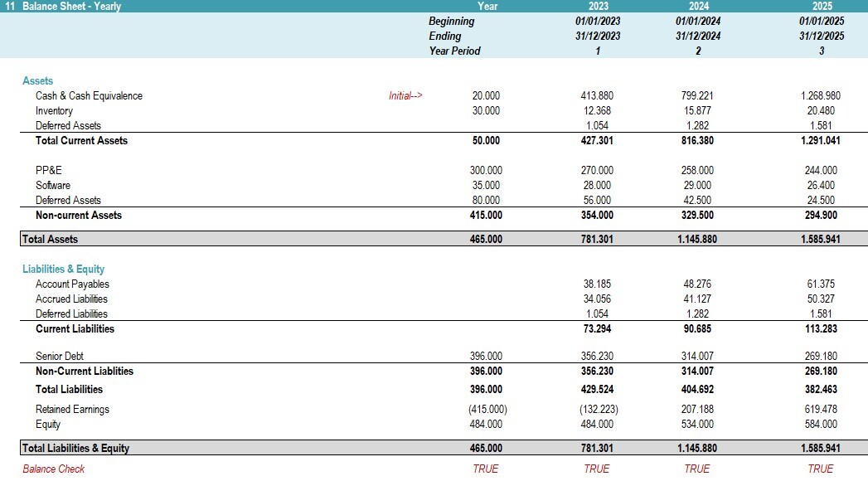868x481 pixels.
Task: Click the 'Year Period' header label
Action: [454, 51]
